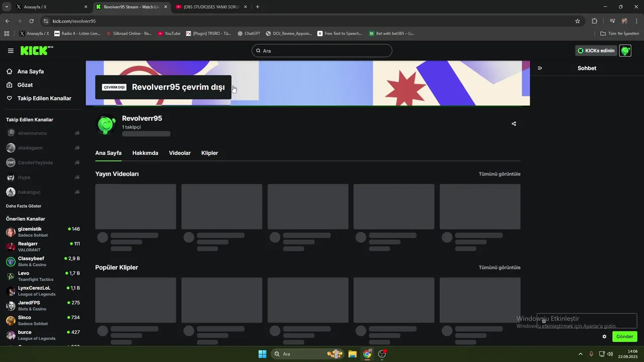Open the Chrome tab search dropdown
Screen dimensions: 644x362
(x=7, y=7)
